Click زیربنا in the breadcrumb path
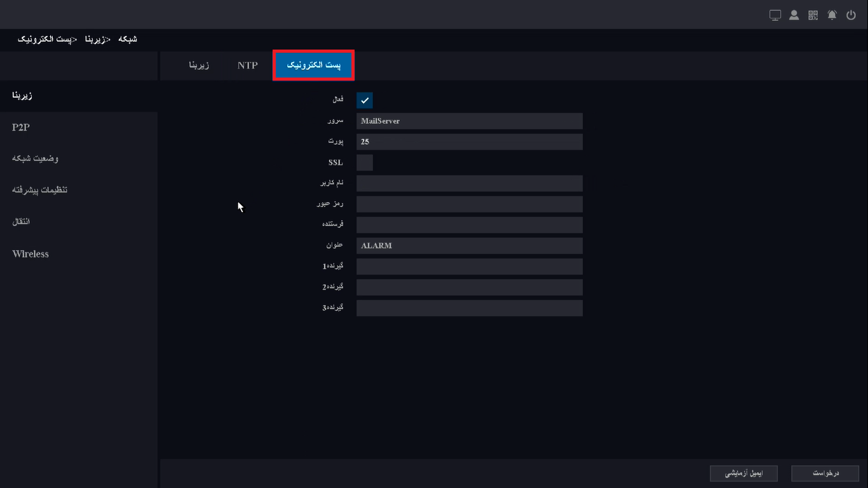The width and height of the screenshot is (868, 488). (93, 39)
